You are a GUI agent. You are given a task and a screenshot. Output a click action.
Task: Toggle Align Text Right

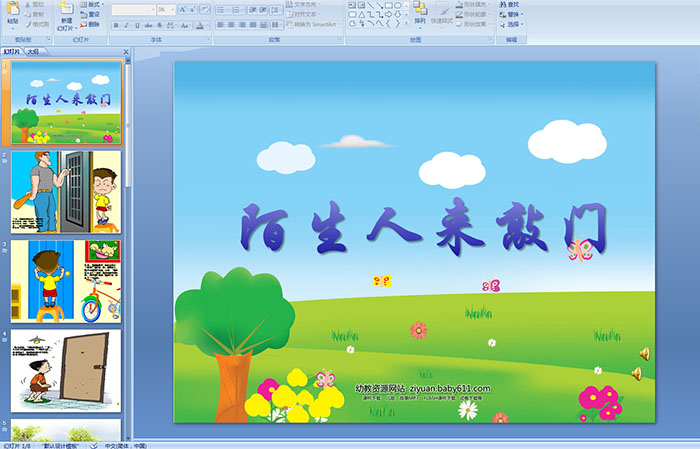242,25
